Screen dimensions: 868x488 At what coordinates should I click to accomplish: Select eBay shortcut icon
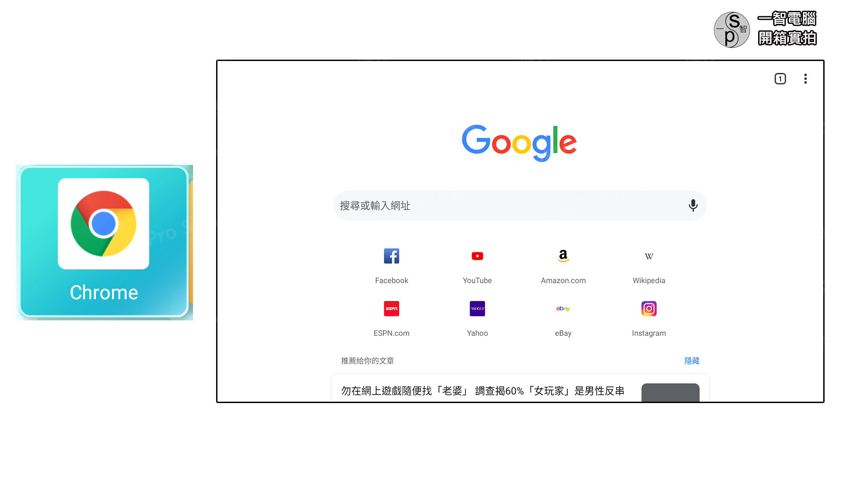[563, 308]
